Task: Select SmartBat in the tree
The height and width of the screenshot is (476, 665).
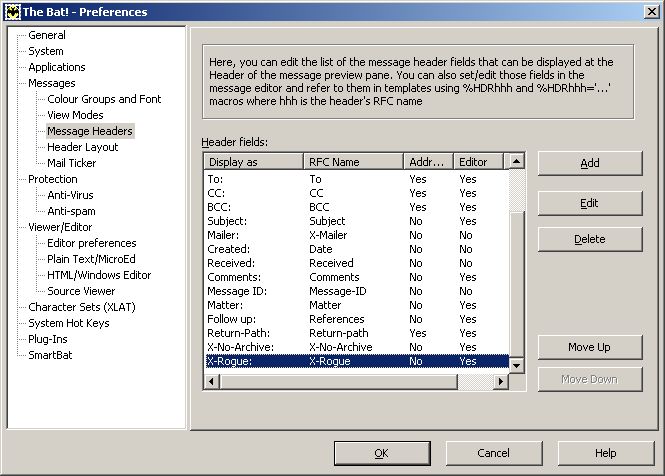Action: 50,355
